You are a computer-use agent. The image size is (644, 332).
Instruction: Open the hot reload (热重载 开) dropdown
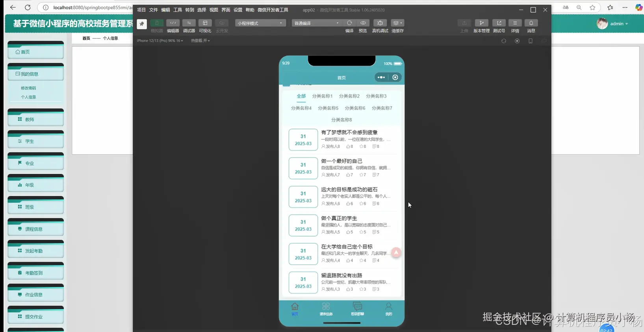[x=200, y=41]
